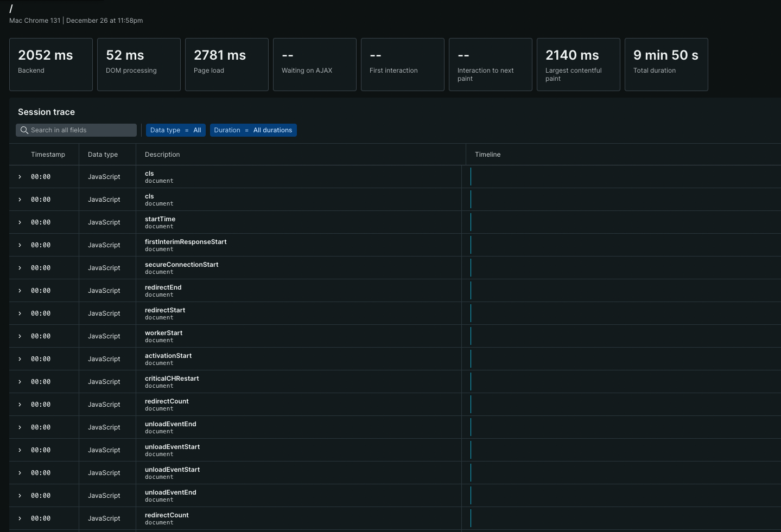Click the search magnifier icon
This screenshot has width=781, height=532.
click(x=24, y=130)
